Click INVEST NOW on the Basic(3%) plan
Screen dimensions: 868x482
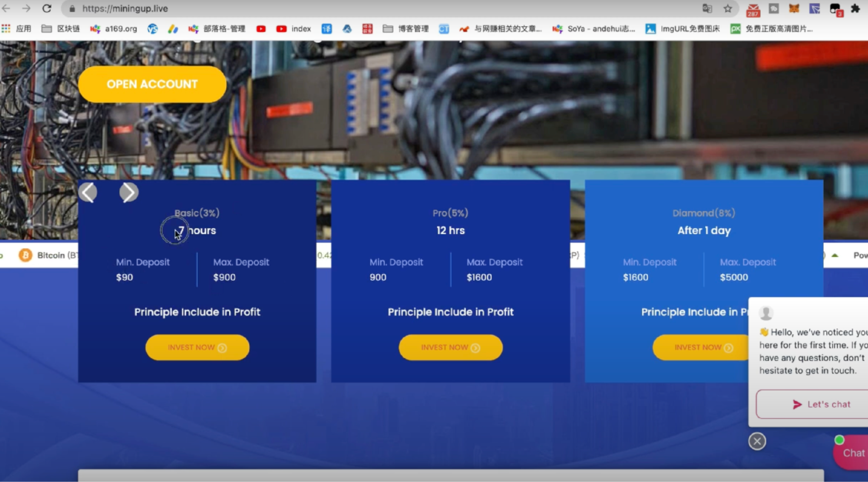coord(197,347)
